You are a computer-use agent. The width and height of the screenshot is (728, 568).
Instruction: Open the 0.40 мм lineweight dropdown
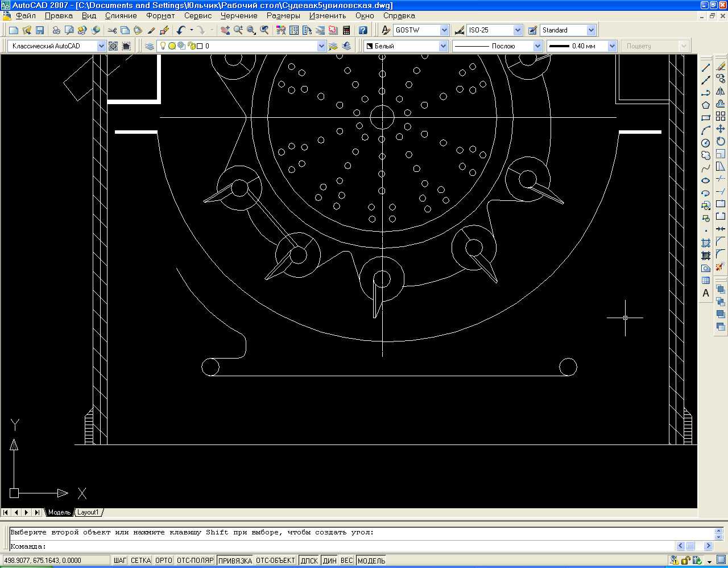pos(612,46)
